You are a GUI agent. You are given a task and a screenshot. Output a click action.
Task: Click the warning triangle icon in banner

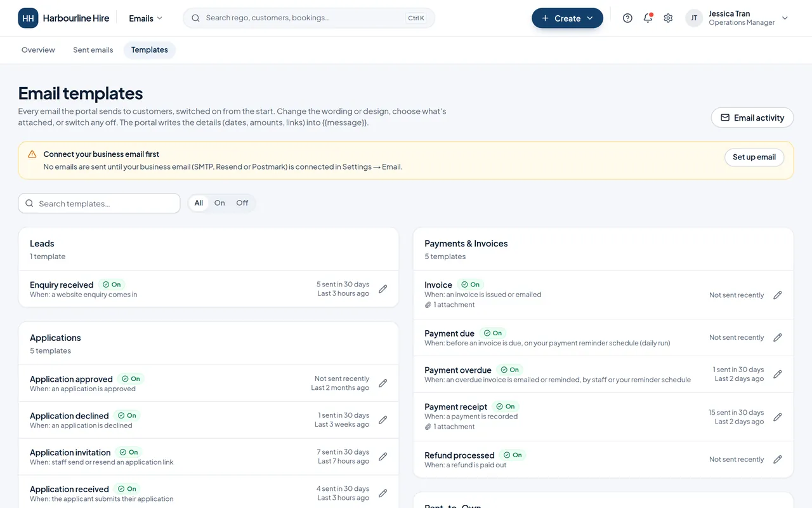click(32, 154)
